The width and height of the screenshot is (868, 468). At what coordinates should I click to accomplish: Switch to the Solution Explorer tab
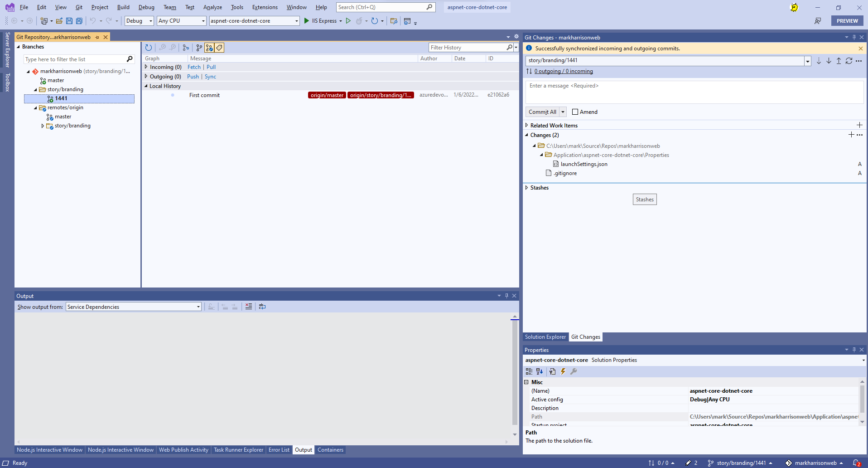click(x=545, y=337)
